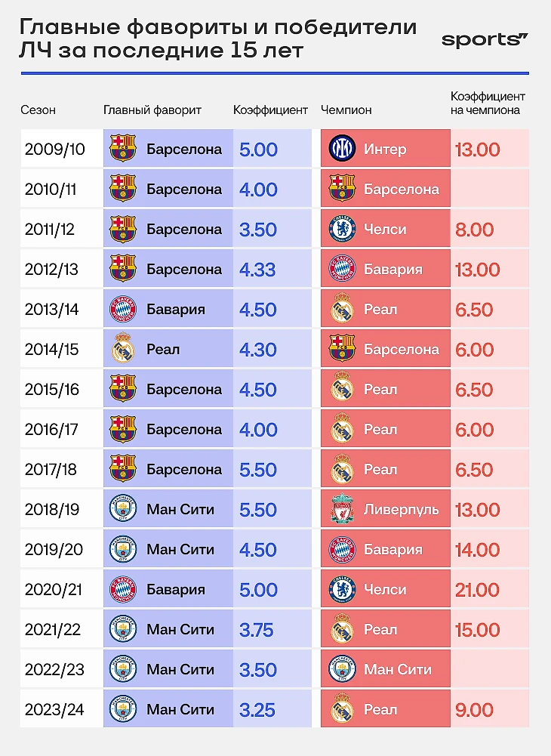Click the 3.25 favorite odds value
The height and width of the screenshot is (756, 551).
[x=257, y=709]
